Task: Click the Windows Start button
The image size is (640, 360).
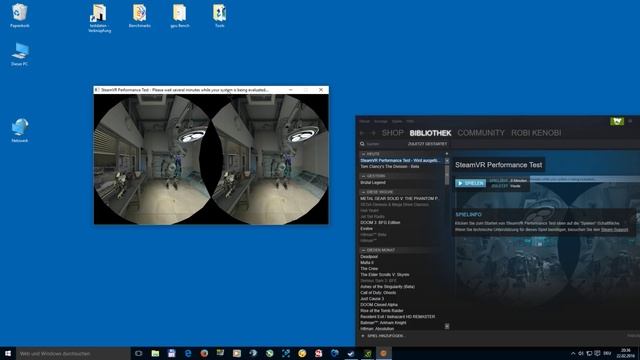Action: [8, 353]
